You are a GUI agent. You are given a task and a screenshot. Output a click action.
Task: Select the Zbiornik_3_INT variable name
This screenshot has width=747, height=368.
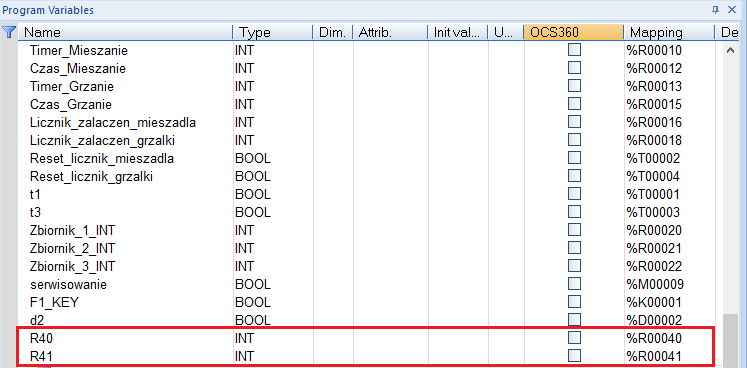click(x=72, y=266)
